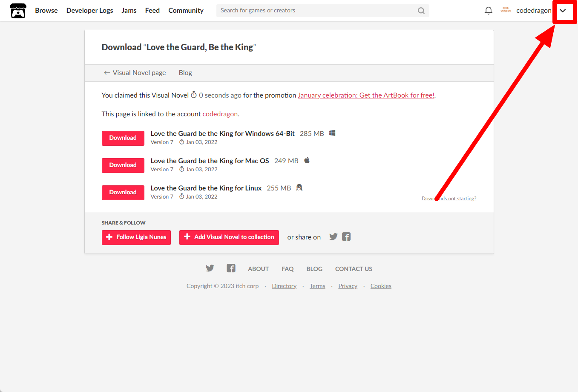This screenshot has width=578, height=392.
Task: Click the codedragon username in header
Action: pos(534,11)
